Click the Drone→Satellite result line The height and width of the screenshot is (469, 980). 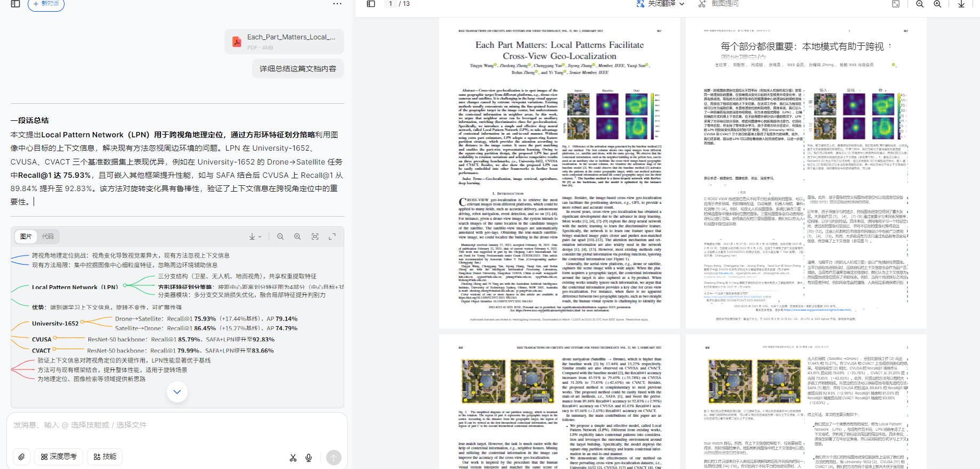(206, 319)
